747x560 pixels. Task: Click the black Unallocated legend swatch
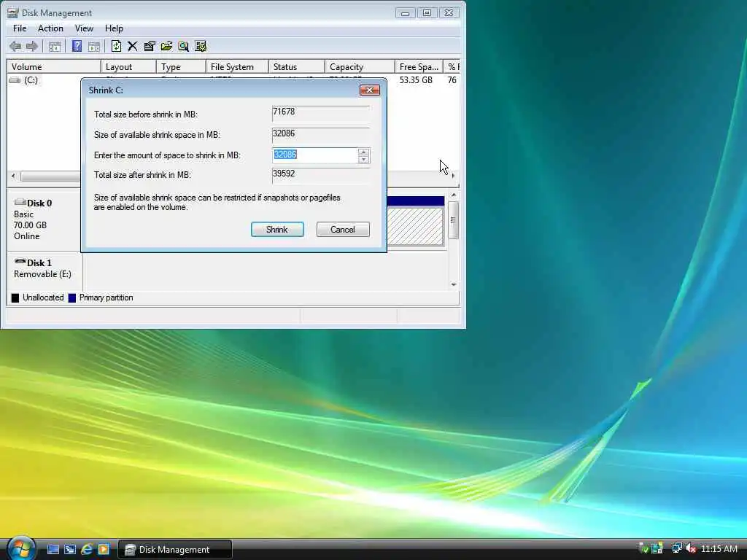click(15, 297)
